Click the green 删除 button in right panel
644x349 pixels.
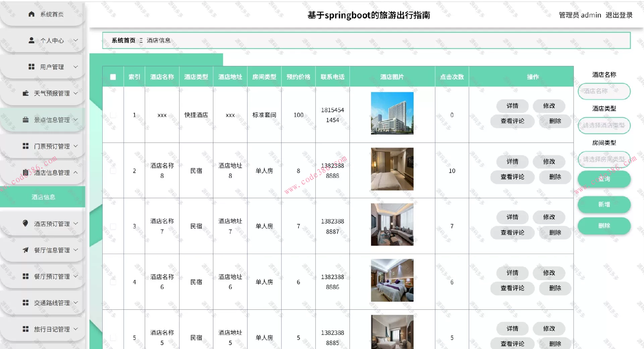[x=604, y=226]
